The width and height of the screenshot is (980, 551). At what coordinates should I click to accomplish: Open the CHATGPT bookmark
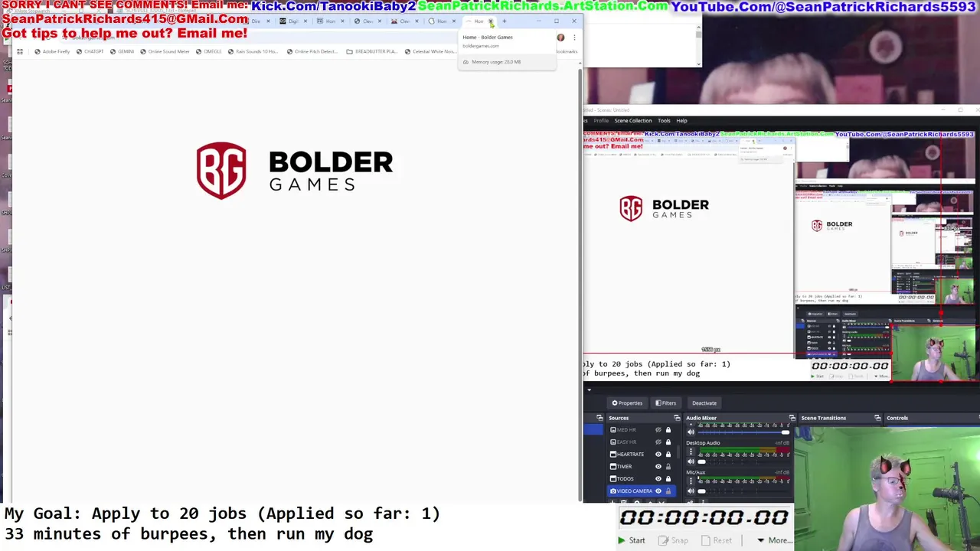point(89,51)
